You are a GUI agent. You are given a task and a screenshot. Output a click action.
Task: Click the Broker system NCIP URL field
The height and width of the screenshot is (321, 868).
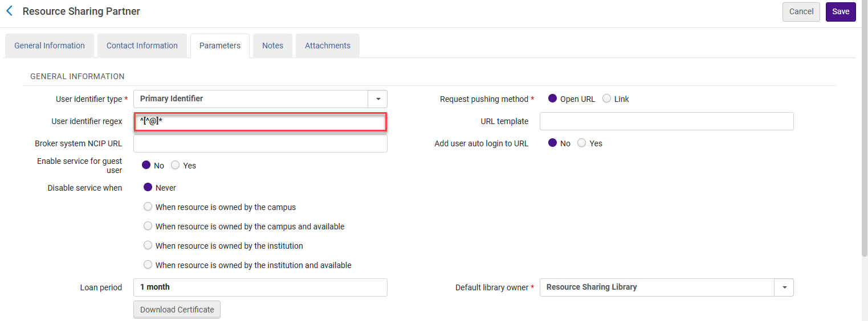[x=260, y=143]
